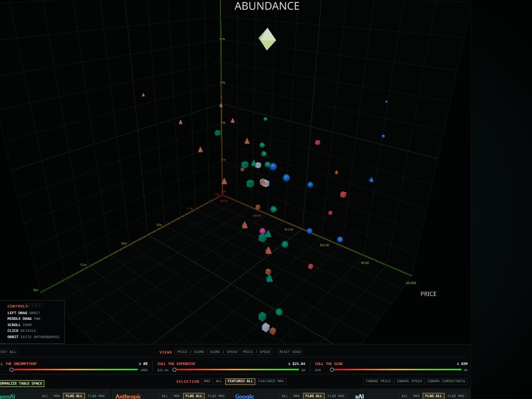The image size is (532, 399).
Task: Click the Anthropic vendor heading
Action: pyautogui.click(x=128, y=396)
